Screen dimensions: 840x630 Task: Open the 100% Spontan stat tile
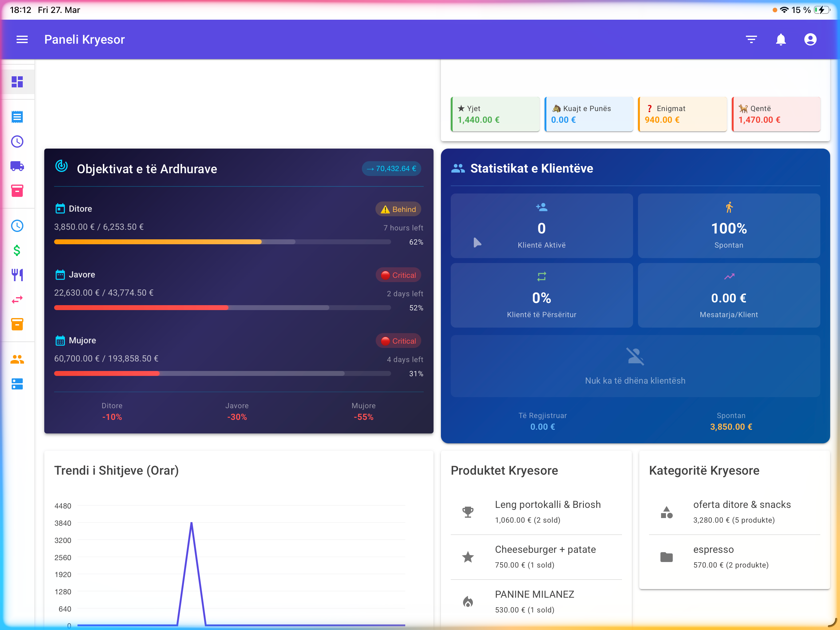click(729, 226)
